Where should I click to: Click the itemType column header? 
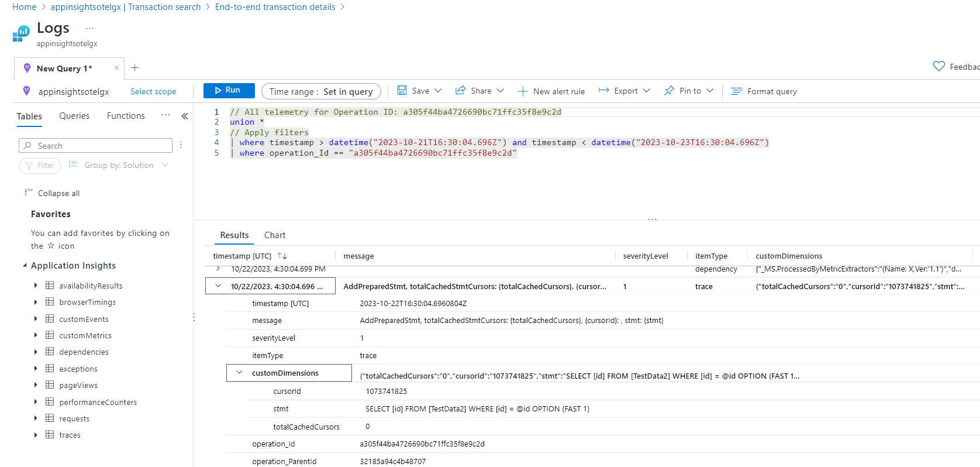[x=711, y=256]
